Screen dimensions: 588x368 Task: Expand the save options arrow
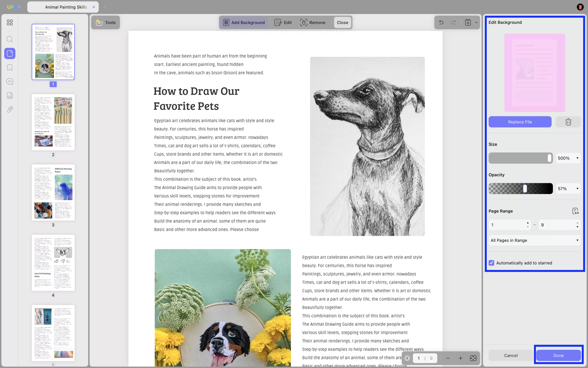pos(476,22)
